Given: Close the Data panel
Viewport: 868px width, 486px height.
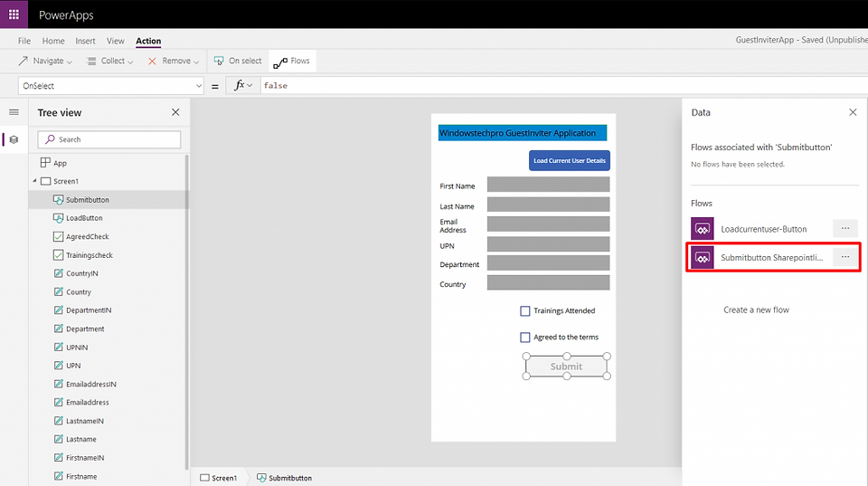Looking at the screenshot, I should point(853,112).
